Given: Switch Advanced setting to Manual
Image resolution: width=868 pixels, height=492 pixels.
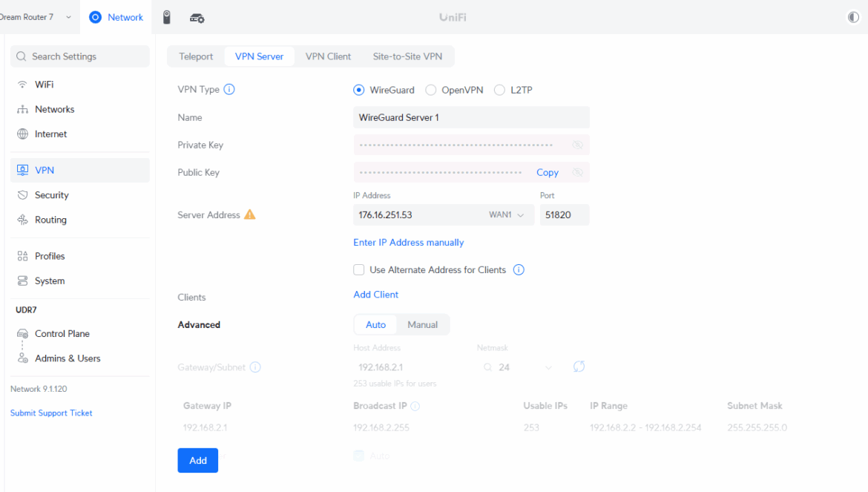Looking at the screenshot, I should [422, 325].
